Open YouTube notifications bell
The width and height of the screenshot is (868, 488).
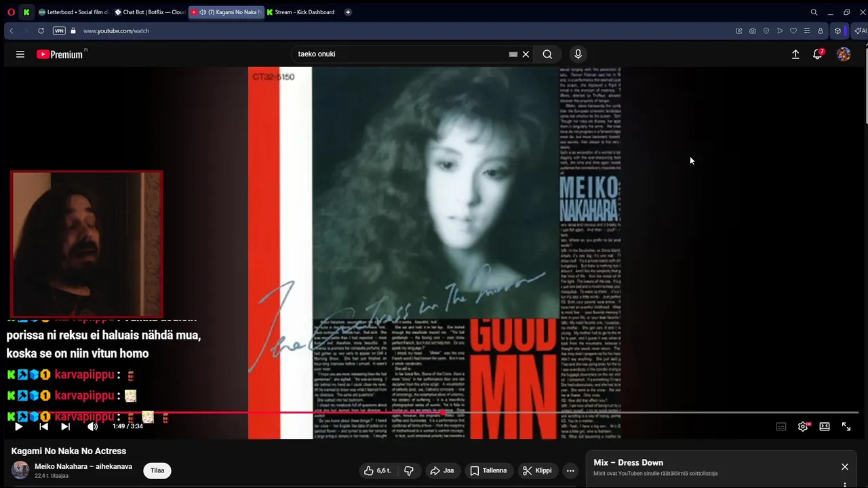(818, 54)
